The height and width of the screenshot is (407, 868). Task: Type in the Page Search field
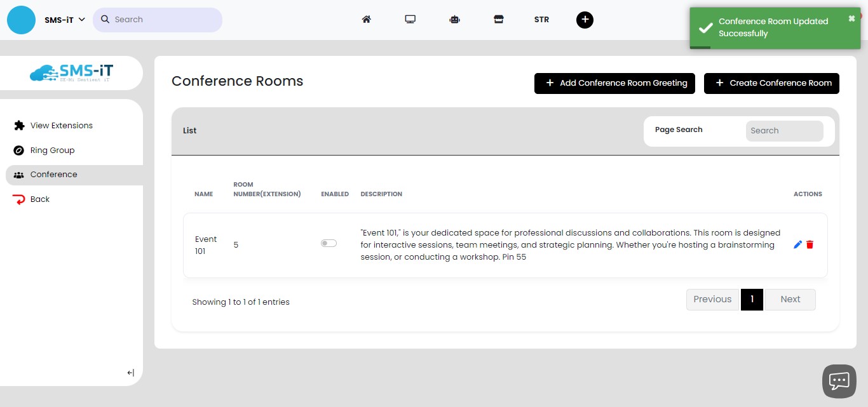785,131
